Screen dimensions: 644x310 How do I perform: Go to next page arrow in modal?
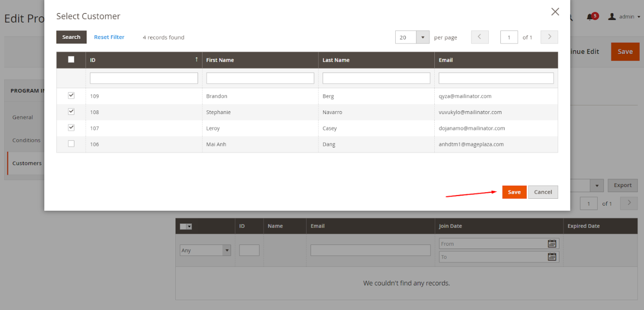549,37
